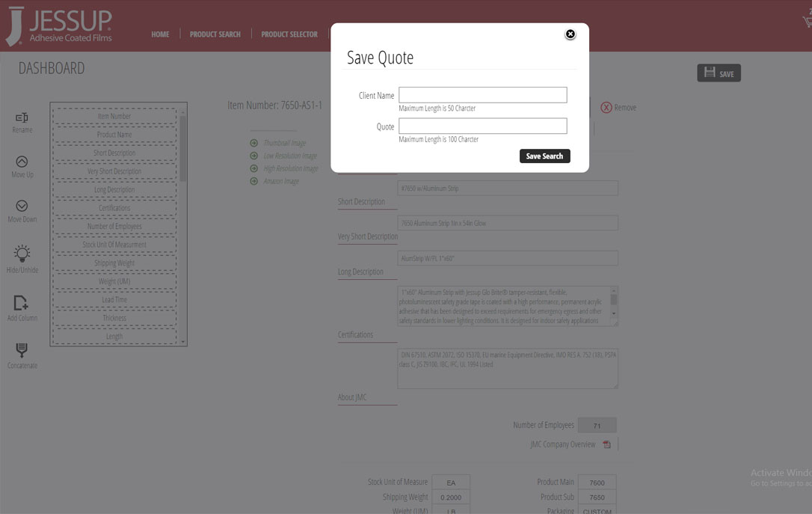Click the Item Number 7650-AS1-1 heading
Viewport: 812px width, 514px height.
(274, 105)
